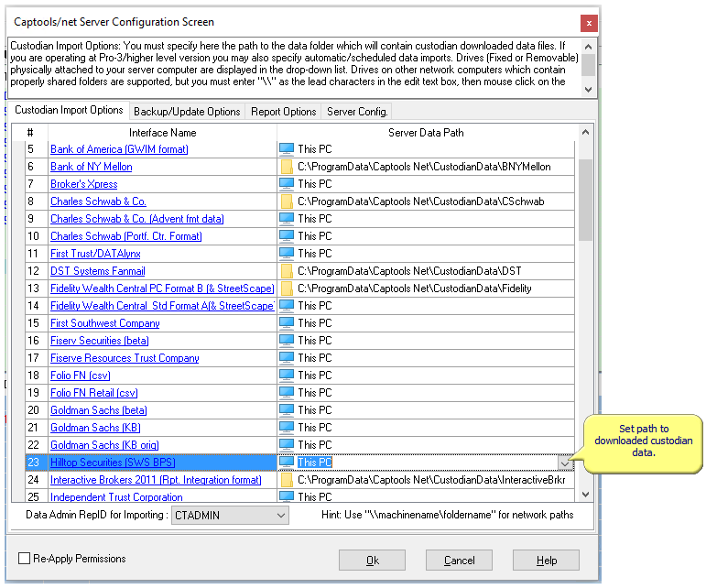Screen dimensions: 706x588
Task: Click the Ok button
Action: coord(373,561)
